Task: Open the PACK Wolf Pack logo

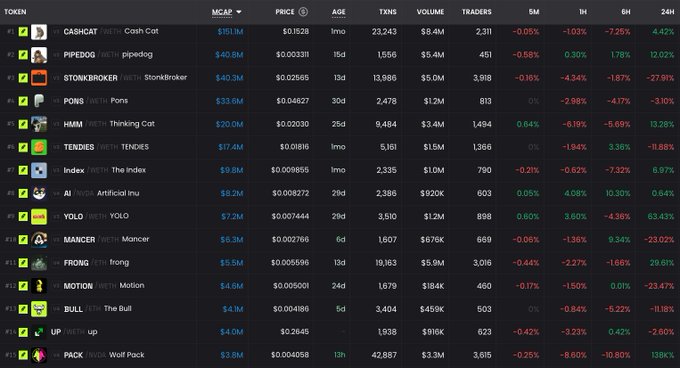Action: point(39,355)
